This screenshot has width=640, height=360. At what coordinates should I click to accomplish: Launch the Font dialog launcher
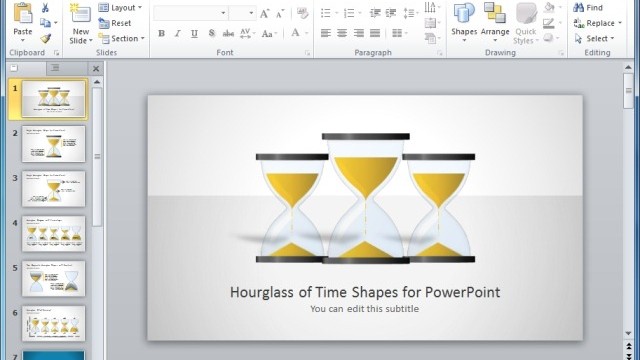click(308, 53)
